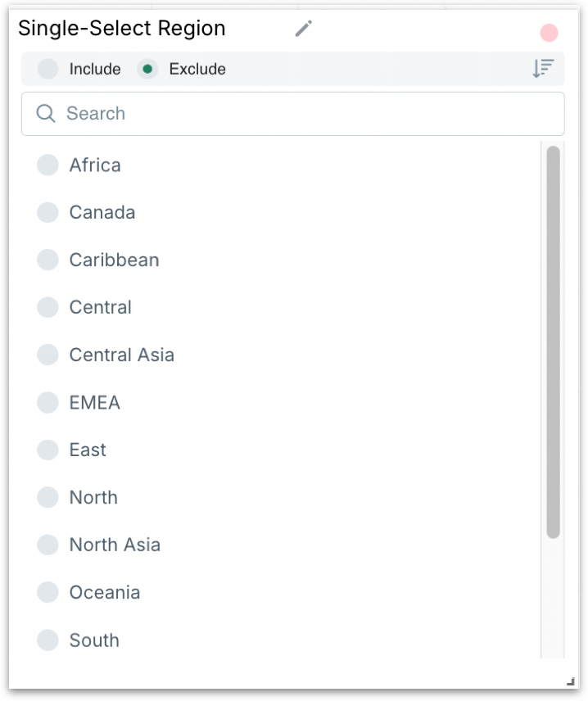Choose the North Asia radio button

(x=48, y=545)
